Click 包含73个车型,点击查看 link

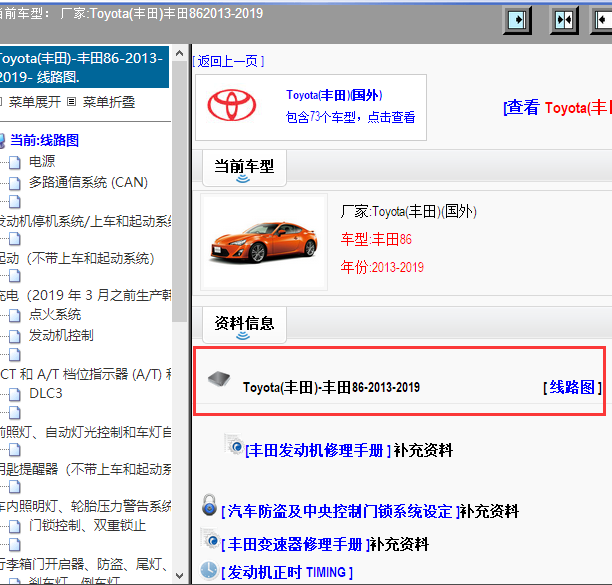pos(350,117)
